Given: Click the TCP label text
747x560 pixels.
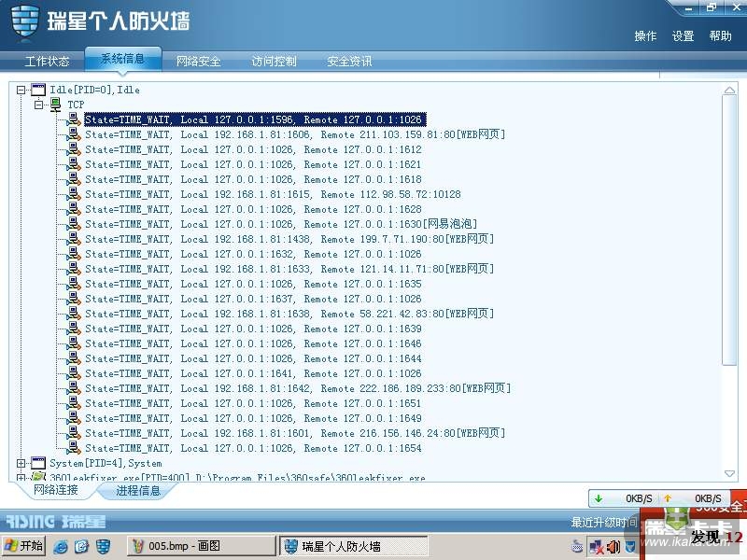Looking at the screenshot, I should point(76,105).
